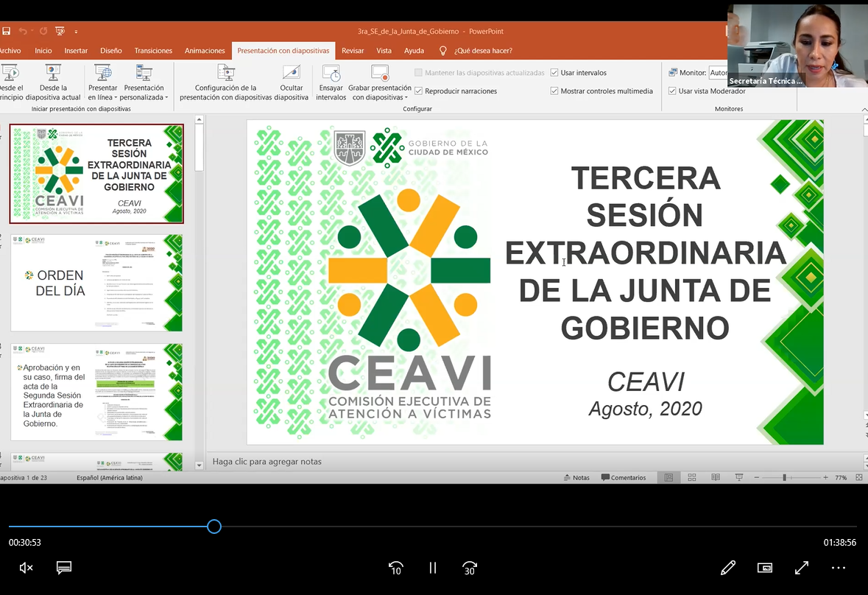Fit slide to window icon
This screenshot has height=595, width=868.
pos(859,478)
